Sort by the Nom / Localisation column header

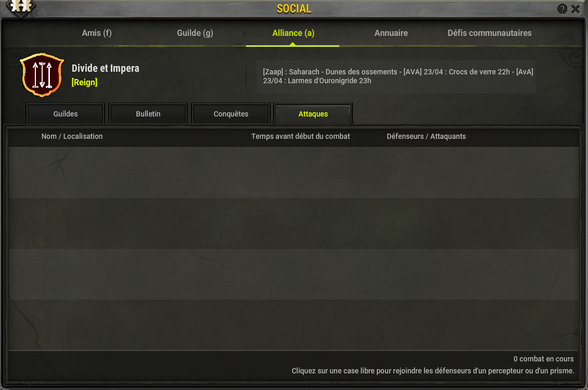[x=72, y=136]
